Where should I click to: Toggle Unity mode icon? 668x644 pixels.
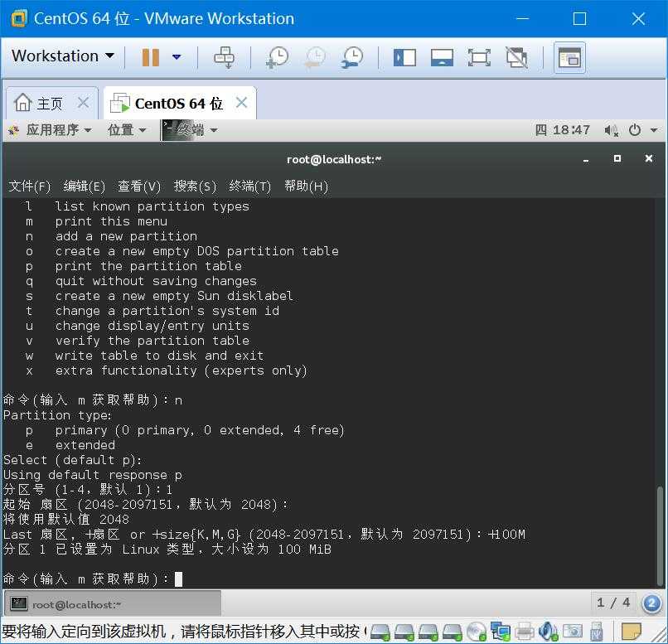click(516, 57)
